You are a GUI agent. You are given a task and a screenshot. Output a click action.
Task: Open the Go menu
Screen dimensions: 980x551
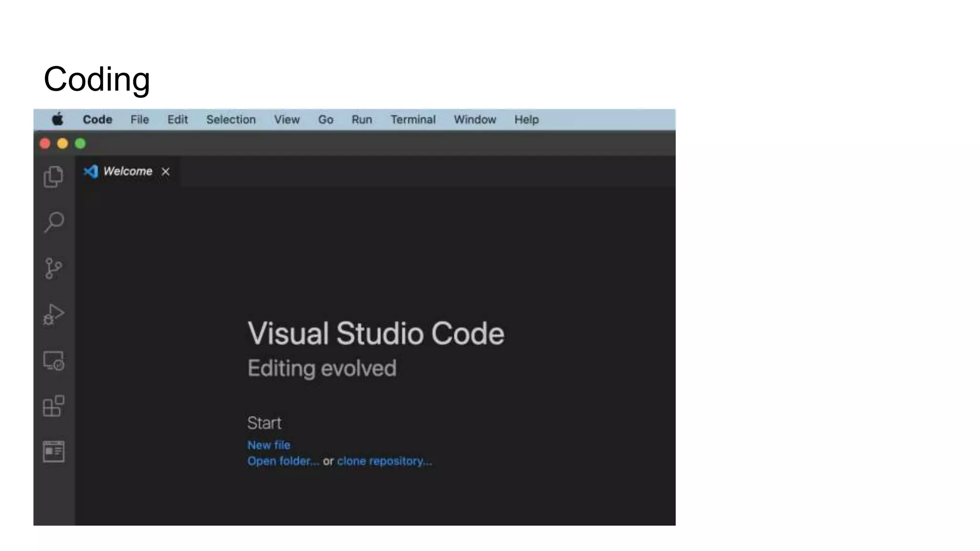(x=326, y=120)
